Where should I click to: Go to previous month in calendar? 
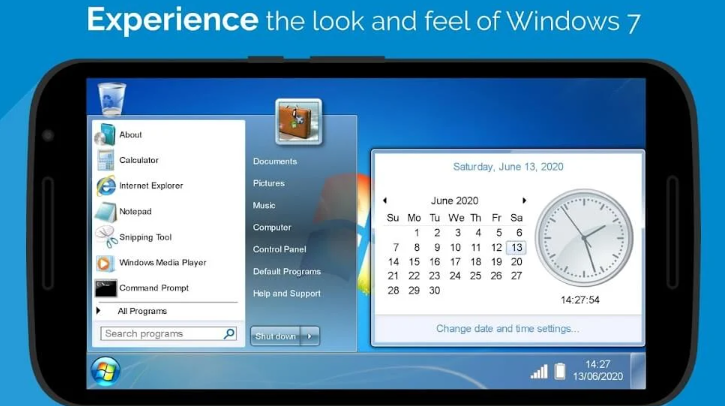[385, 201]
